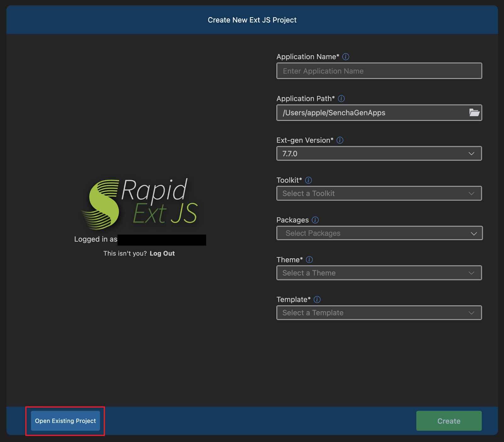Click the Application Path text field
Viewport: 504px width, 442px height.
tap(372, 113)
